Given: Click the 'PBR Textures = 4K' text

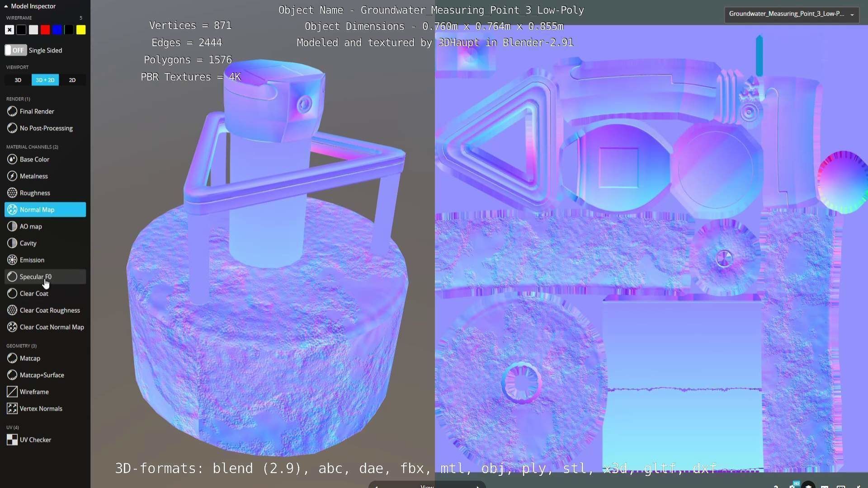Looking at the screenshot, I should tap(191, 77).
